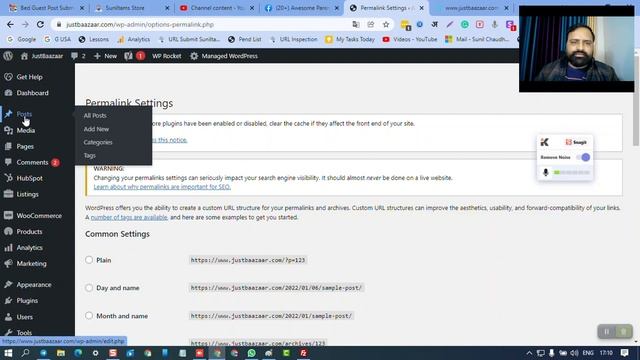Viewport: 640px width, 360px height.
Task: Click the share page icon
Action: [x=371, y=24]
